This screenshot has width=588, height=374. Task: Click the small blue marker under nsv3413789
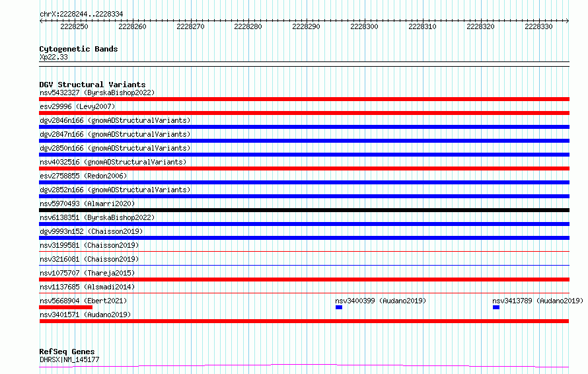point(496,307)
